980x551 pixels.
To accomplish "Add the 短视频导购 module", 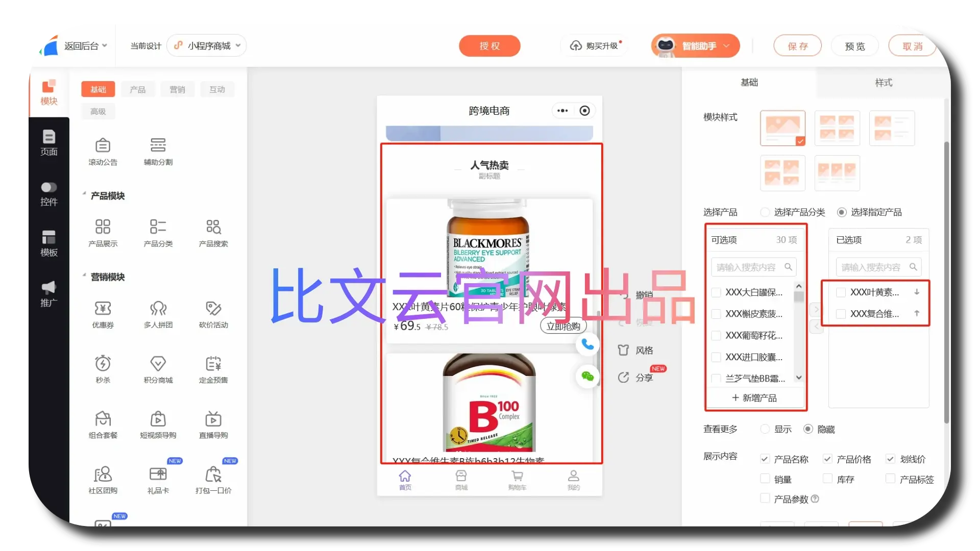I will [158, 424].
